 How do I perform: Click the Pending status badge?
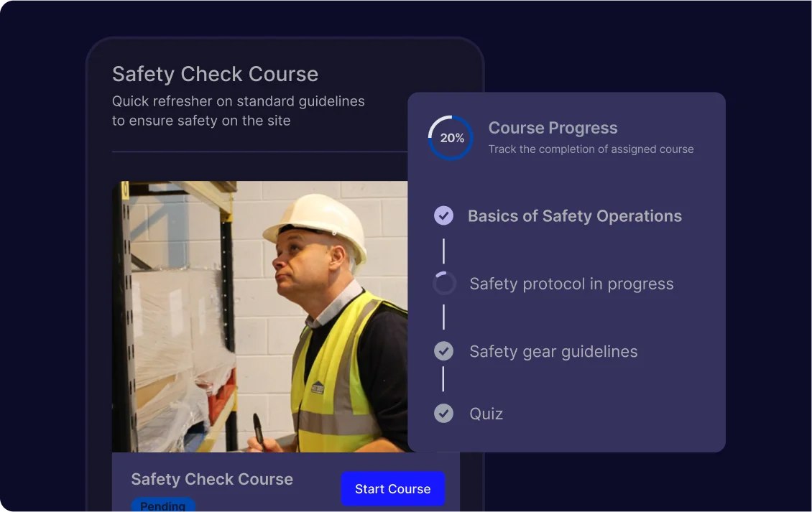coord(162,504)
